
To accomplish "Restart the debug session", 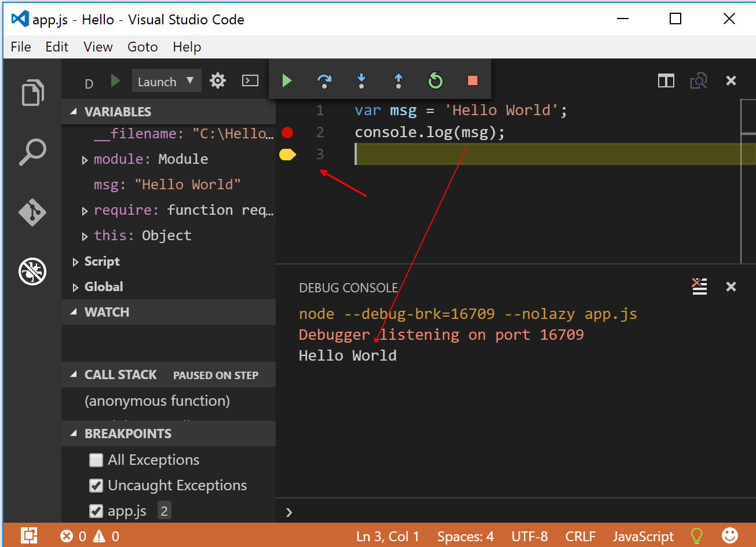I will (x=435, y=80).
